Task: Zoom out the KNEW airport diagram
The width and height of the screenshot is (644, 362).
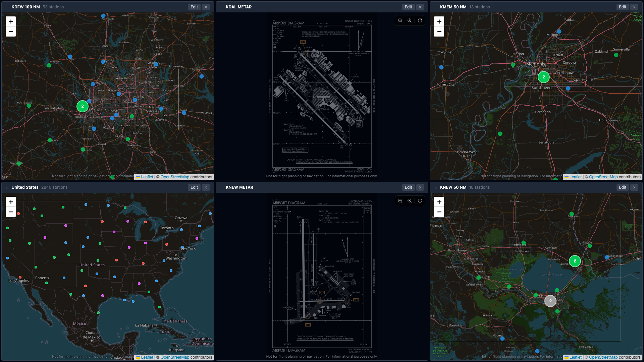Action: click(x=400, y=201)
